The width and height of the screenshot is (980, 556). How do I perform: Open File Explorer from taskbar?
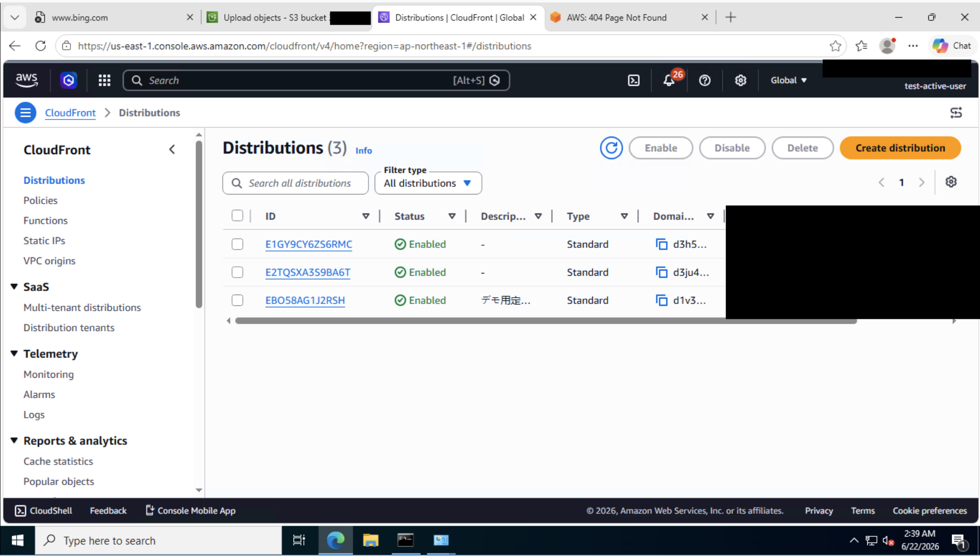coord(371,540)
